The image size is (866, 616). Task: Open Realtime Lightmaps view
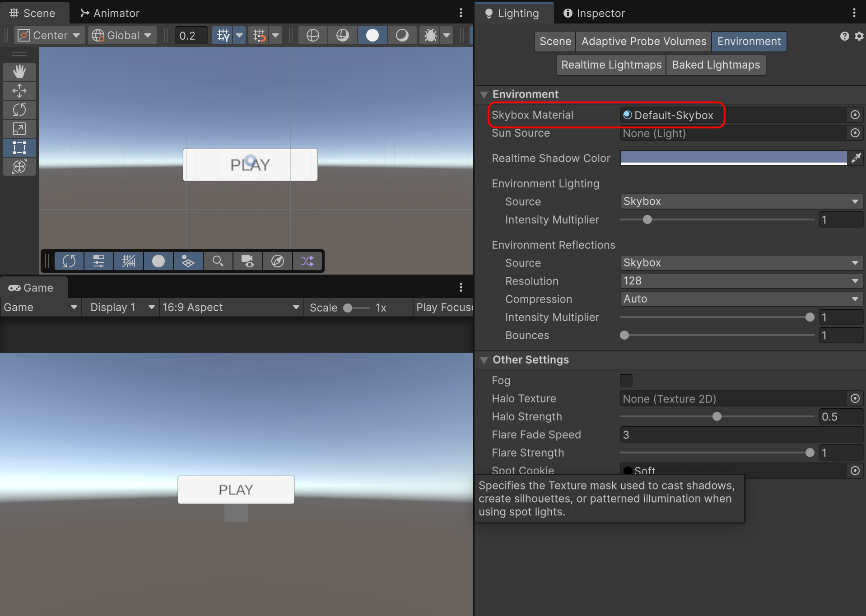(x=611, y=65)
